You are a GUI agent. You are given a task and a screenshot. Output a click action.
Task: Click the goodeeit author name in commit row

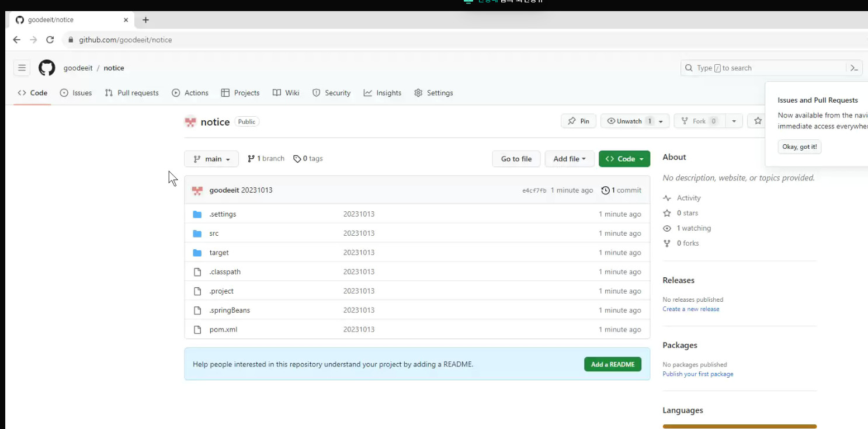coord(224,190)
